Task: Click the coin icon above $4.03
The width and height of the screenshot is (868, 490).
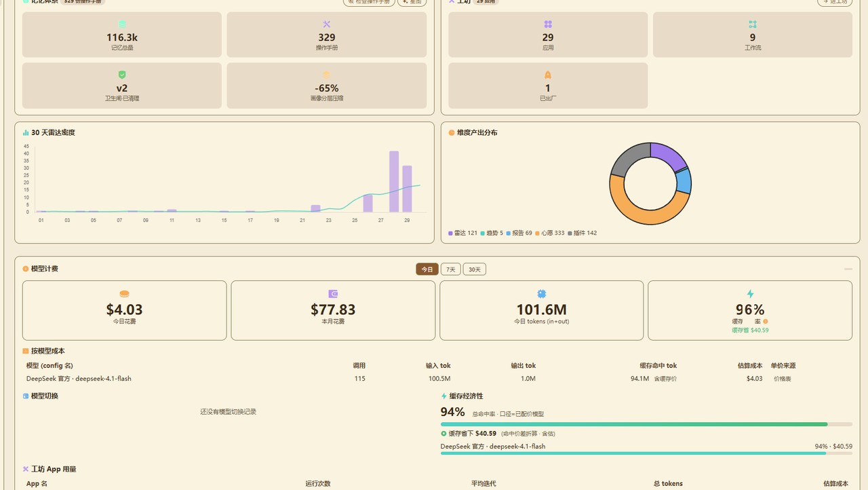Action: [124, 294]
